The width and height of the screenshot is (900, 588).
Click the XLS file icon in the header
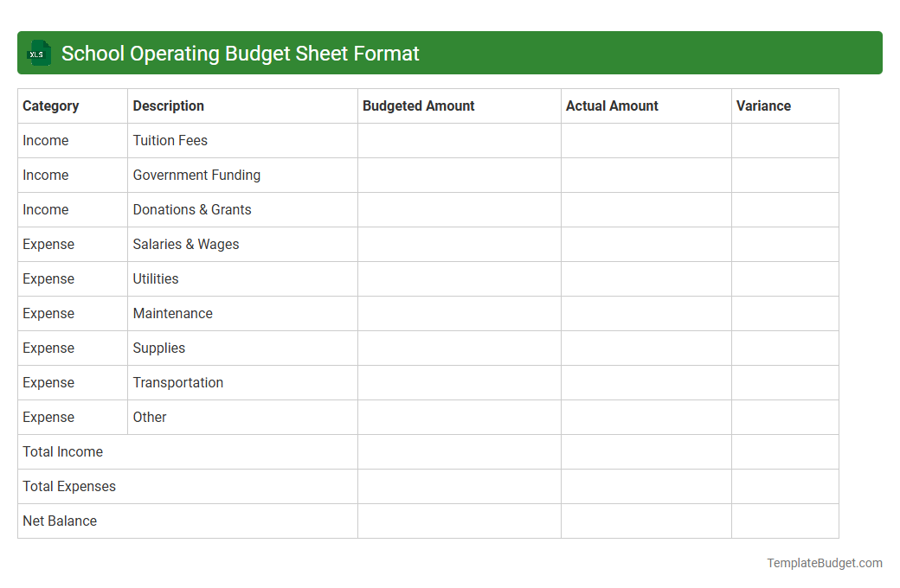click(38, 53)
